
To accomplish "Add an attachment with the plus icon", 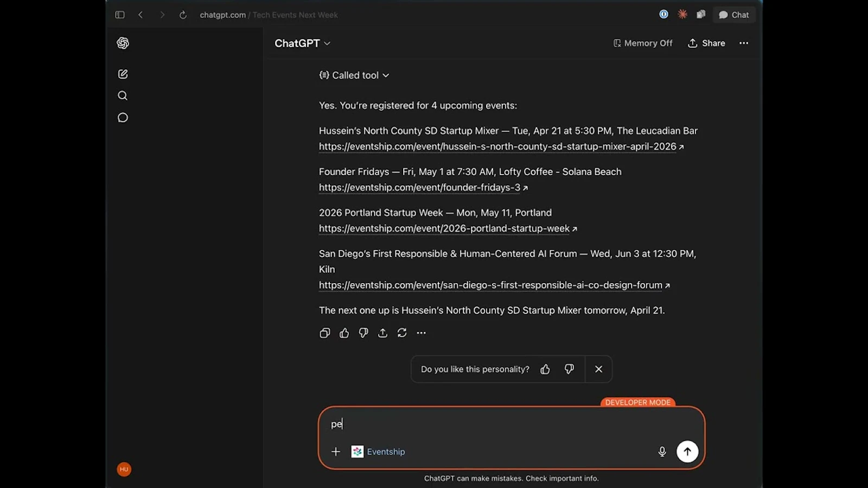I will (x=336, y=452).
